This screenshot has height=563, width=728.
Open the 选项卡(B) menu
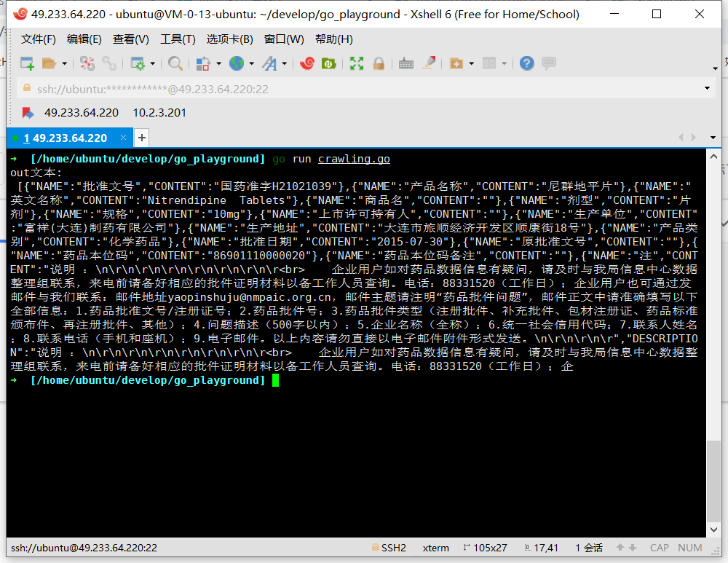(229, 39)
